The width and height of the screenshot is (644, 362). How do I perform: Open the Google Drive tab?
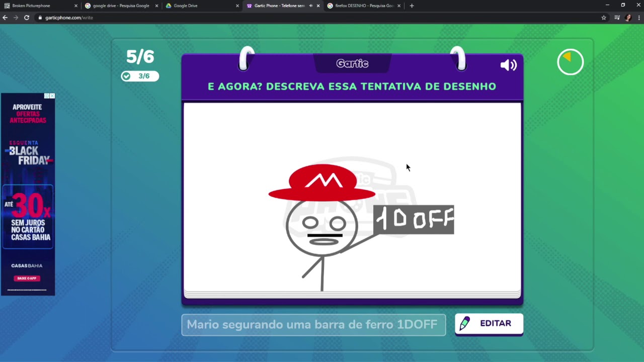pos(201,6)
